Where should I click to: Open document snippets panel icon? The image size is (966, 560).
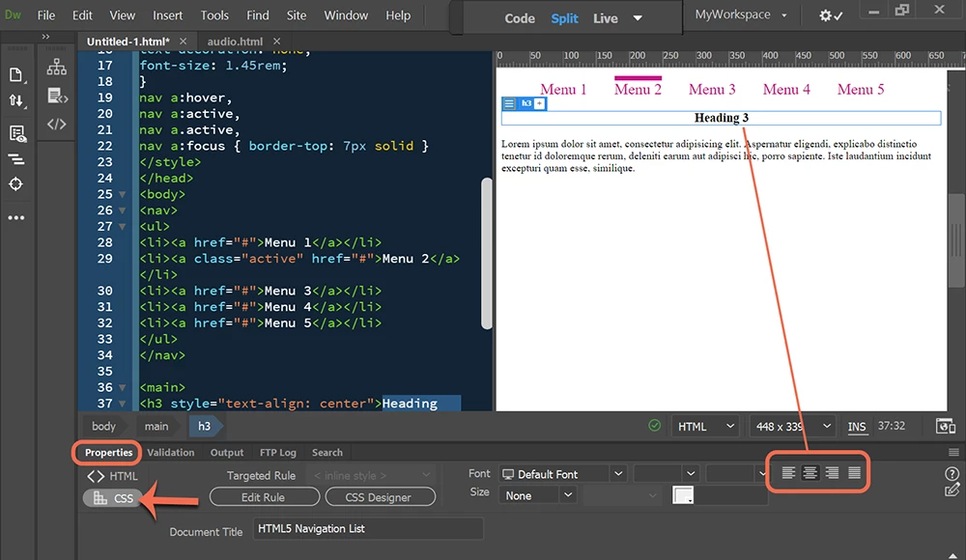[57, 97]
